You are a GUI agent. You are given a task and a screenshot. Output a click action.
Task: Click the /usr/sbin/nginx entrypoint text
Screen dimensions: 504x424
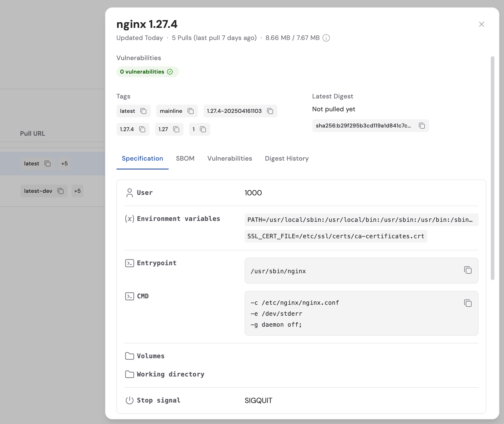tap(278, 271)
